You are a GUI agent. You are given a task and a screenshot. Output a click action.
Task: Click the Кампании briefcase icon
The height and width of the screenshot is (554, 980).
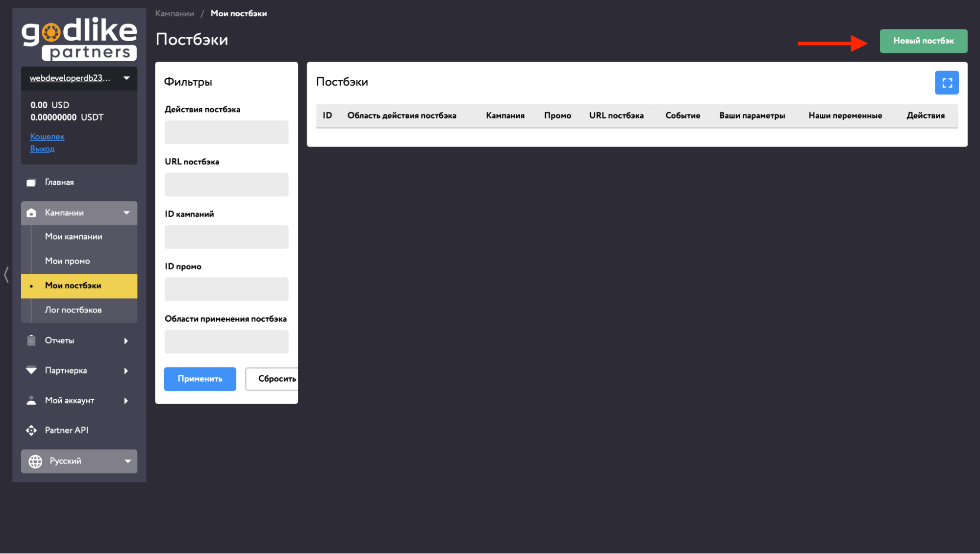click(31, 213)
